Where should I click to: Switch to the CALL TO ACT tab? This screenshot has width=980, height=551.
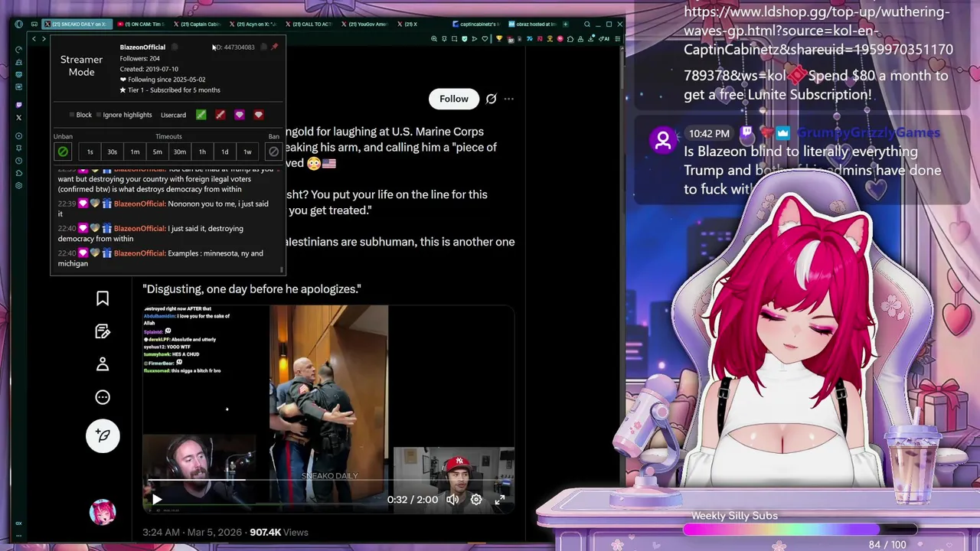(x=310, y=24)
